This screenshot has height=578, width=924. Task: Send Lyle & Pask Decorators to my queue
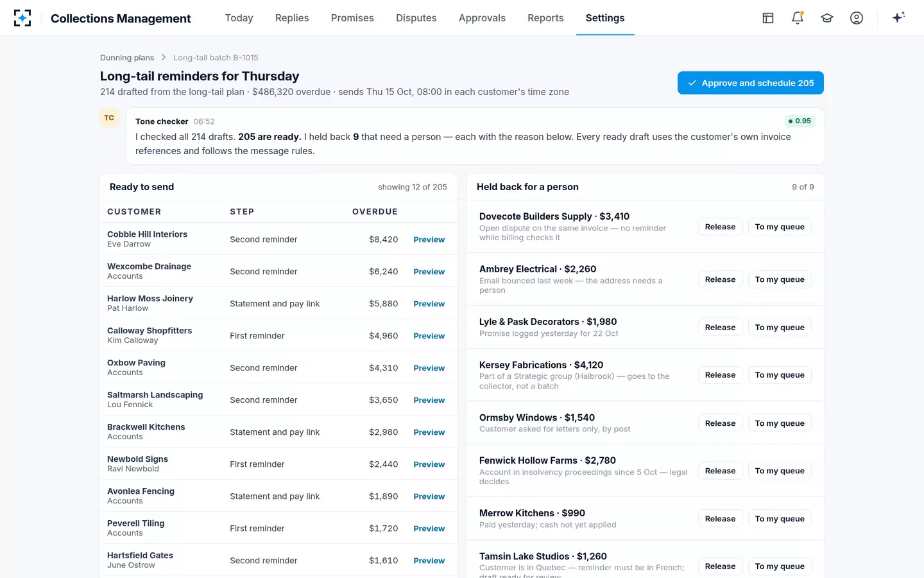coord(780,328)
